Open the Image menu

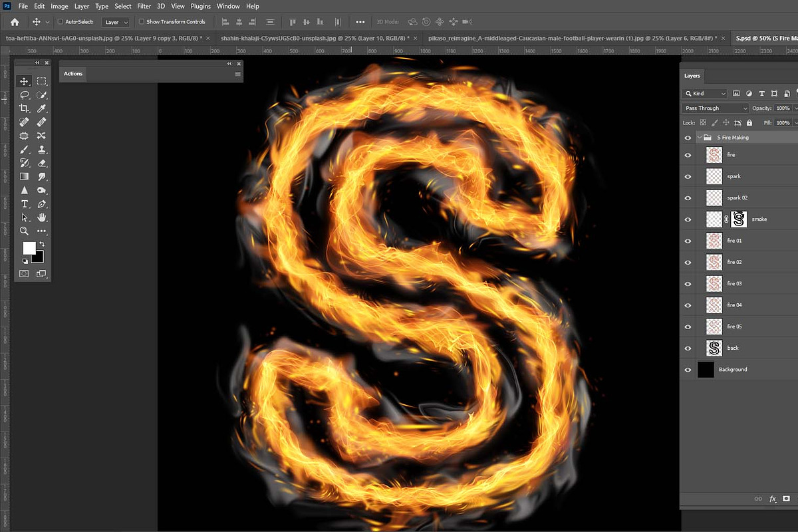[x=59, y=6]
